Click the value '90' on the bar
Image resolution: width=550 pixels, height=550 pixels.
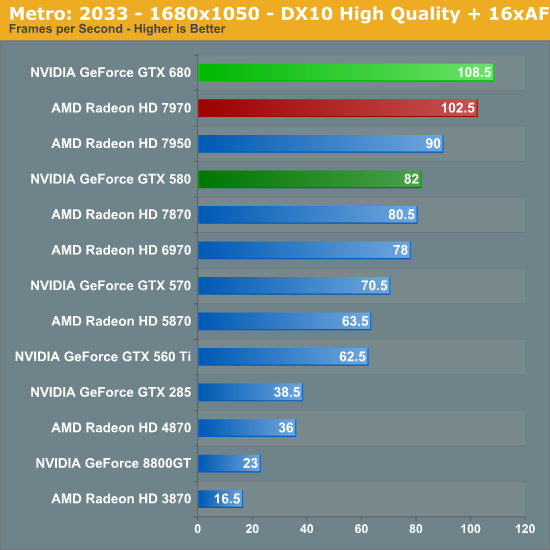(433, 143)
